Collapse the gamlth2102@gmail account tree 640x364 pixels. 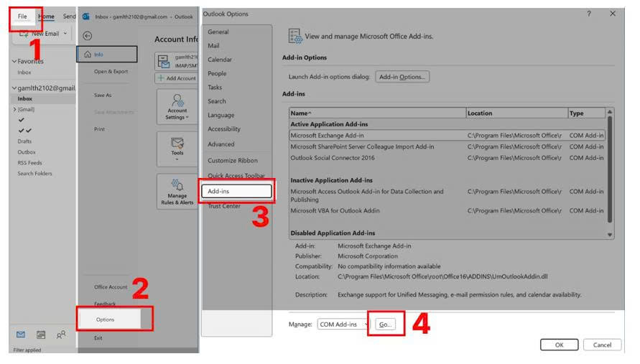coord(14,88)
